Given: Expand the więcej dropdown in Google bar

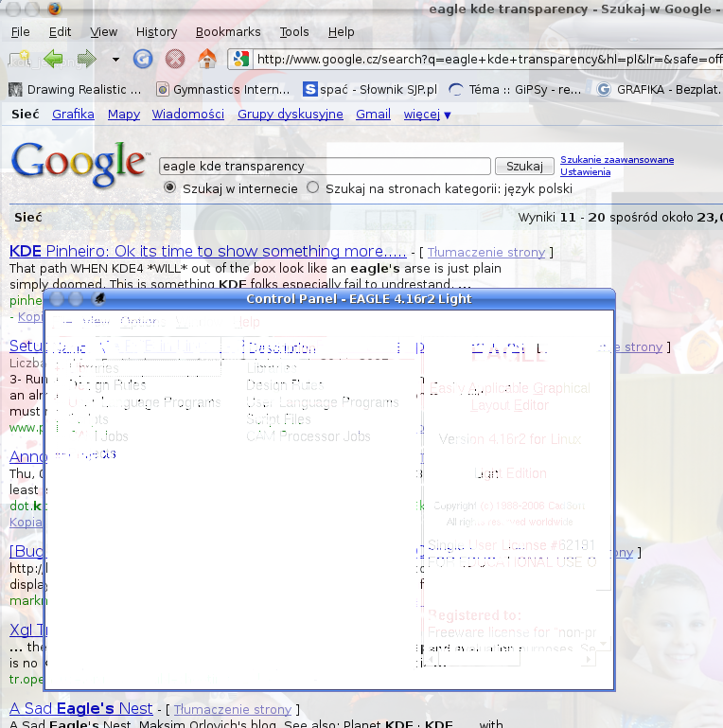Looking at the screenshot, I should [448, 115].
